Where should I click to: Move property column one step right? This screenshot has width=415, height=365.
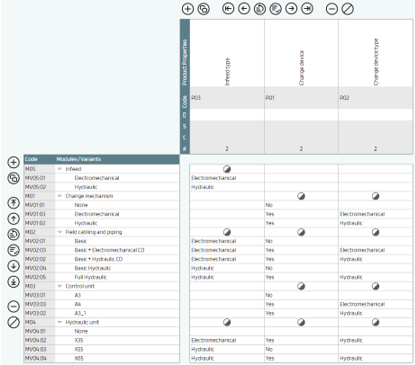coord(291,9)
